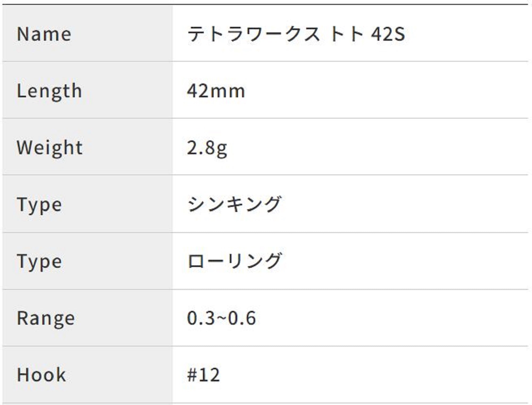Select the ローリング type value
Image resolution: width=532 pixels, height=405 pixels.
tap(234, 261)
